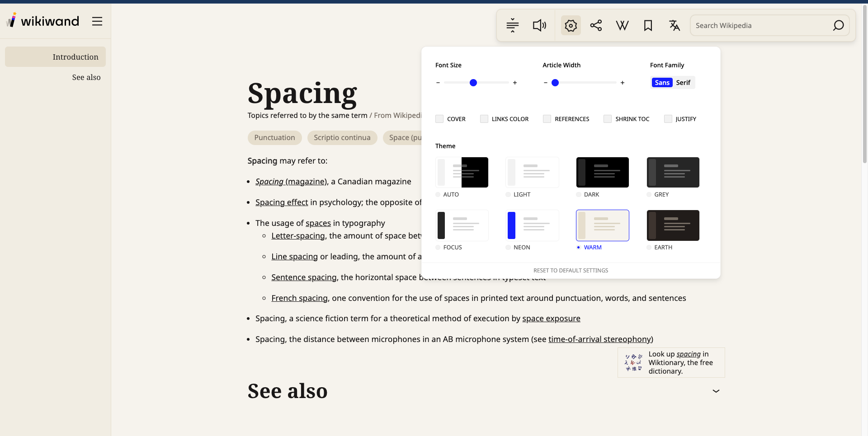Screen dimensions: 868x436
Task: Select the Focus theme radio button
Action: [x=438, y=247]
